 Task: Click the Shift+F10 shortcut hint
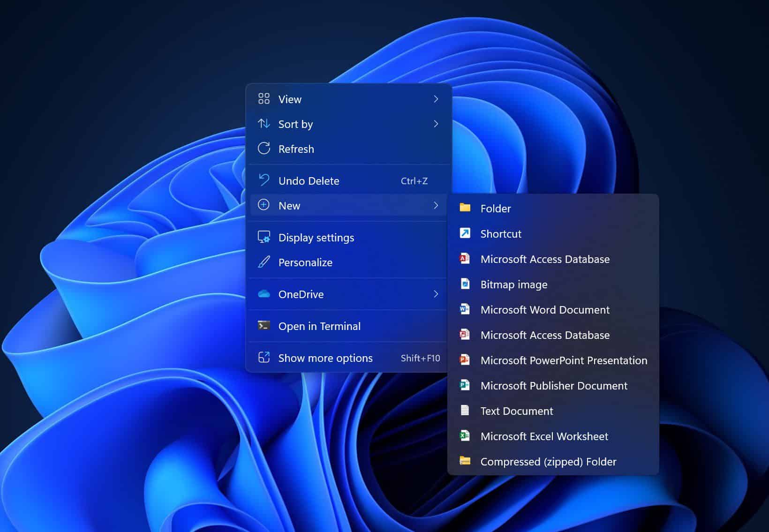click(x=420, y=358)
